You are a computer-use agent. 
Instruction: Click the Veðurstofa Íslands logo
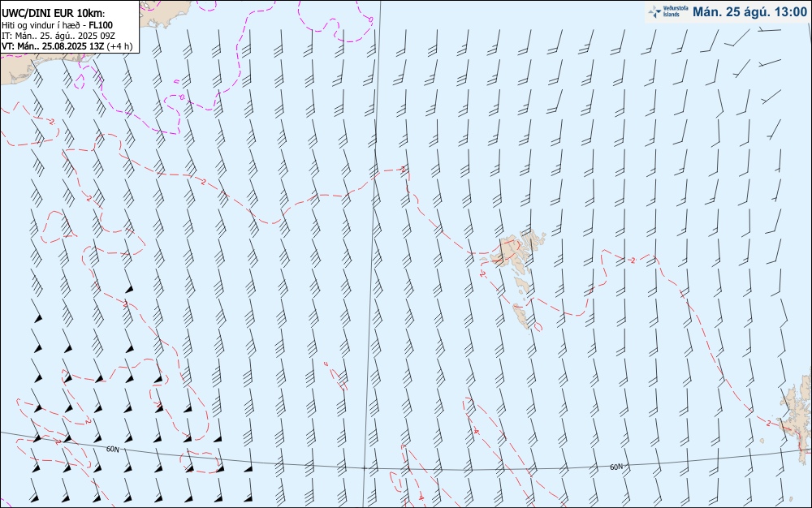click(x=668, y=11)
